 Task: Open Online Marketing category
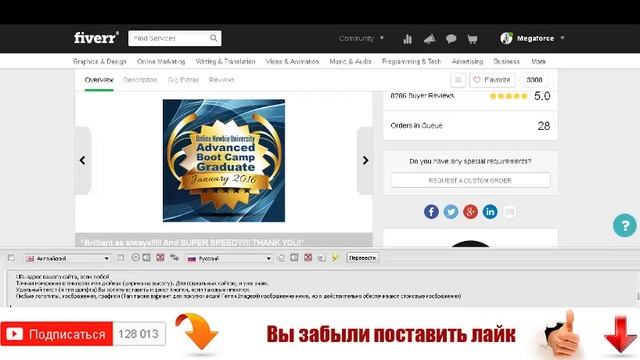[x=161, y=61]
